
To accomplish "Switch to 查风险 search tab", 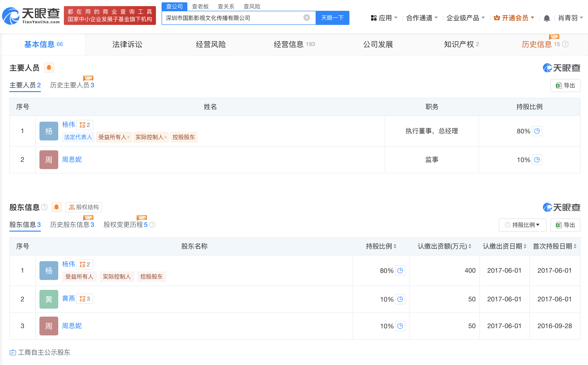I will click(x=252, y=7).
